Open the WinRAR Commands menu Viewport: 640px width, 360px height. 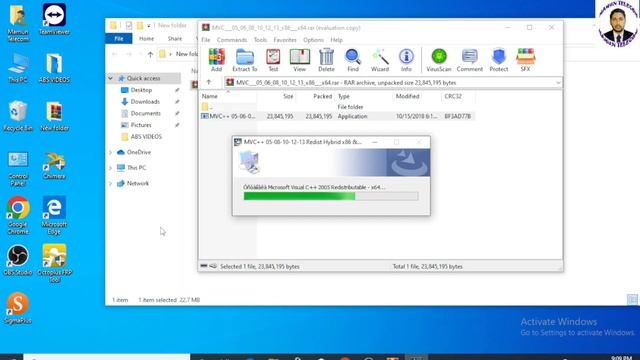pos(231,40)
